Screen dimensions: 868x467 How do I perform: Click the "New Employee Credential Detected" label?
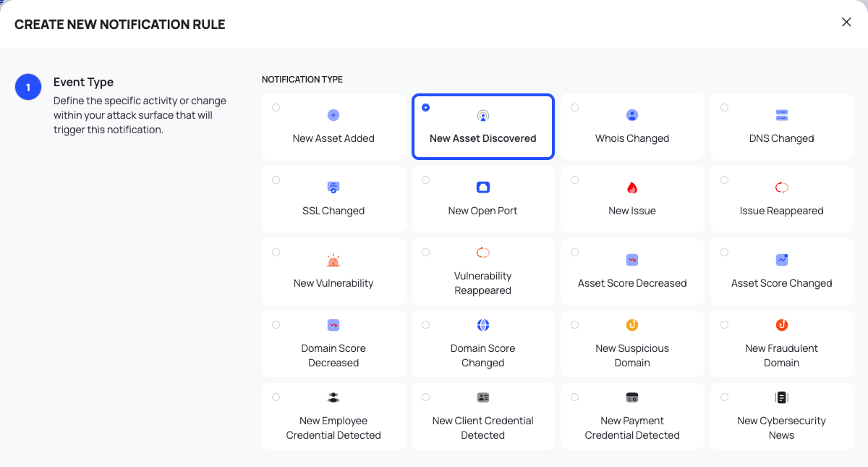tap(333, 428)
